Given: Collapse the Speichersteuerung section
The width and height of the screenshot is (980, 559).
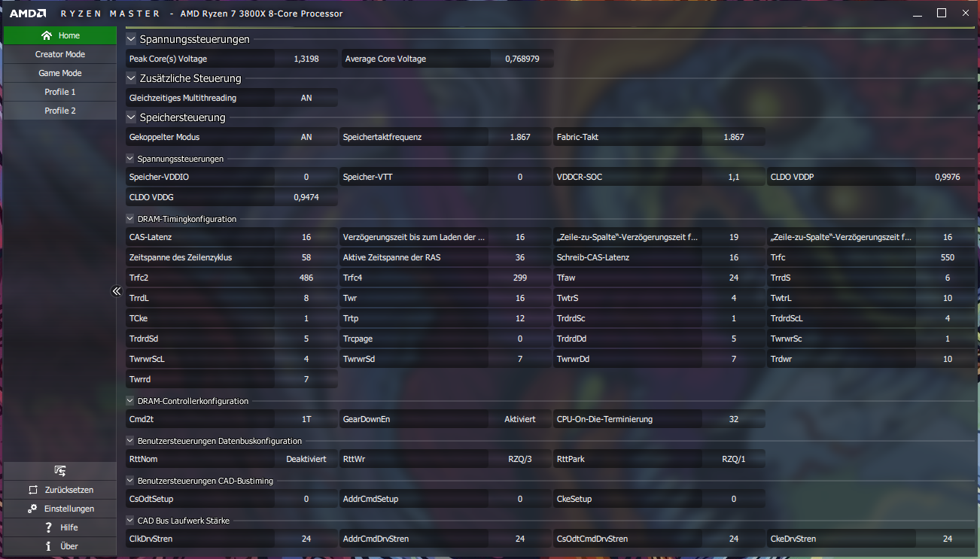Looking at the screenshot, I should point(131,117).
